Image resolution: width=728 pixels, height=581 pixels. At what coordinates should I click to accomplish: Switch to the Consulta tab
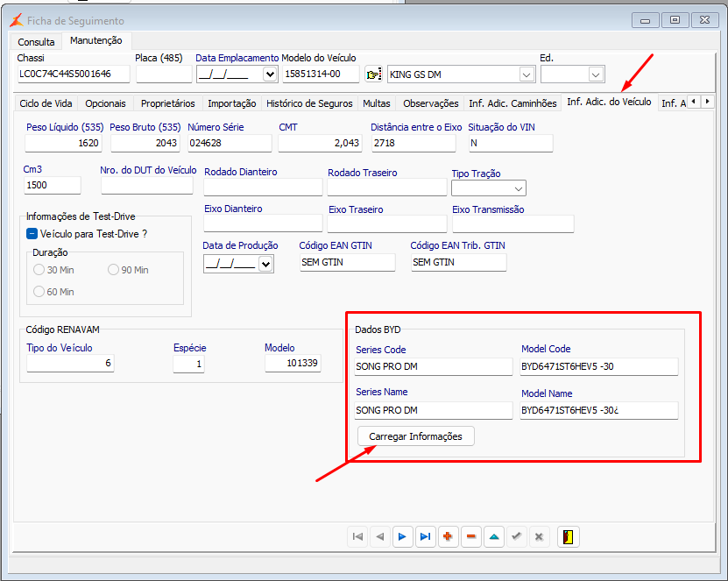click(x=36, y=41)
